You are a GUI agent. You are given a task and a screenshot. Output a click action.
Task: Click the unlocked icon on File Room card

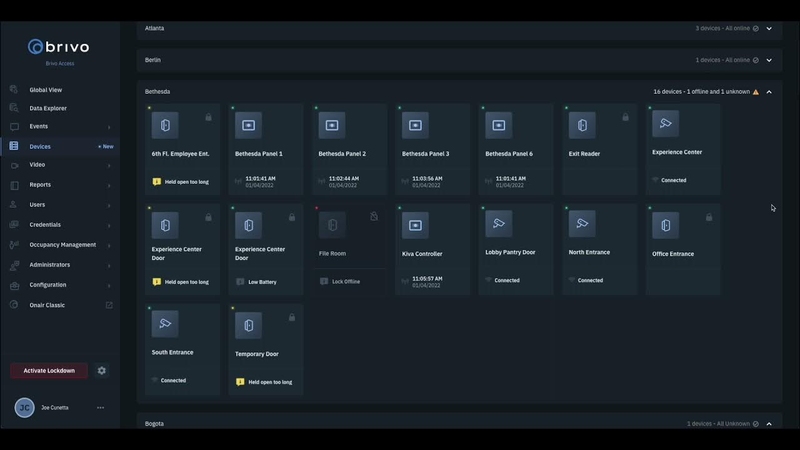pos(374,216)
